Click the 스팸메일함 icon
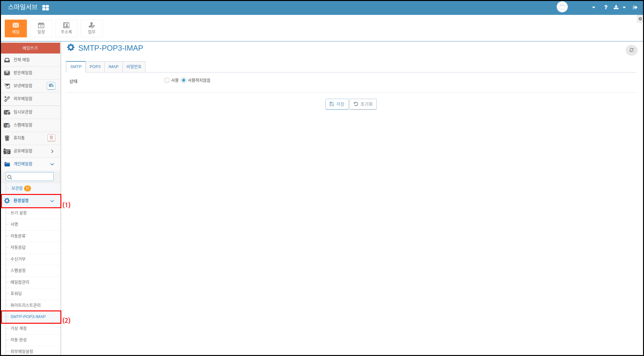The image size is (644, 356). (7, 125)
